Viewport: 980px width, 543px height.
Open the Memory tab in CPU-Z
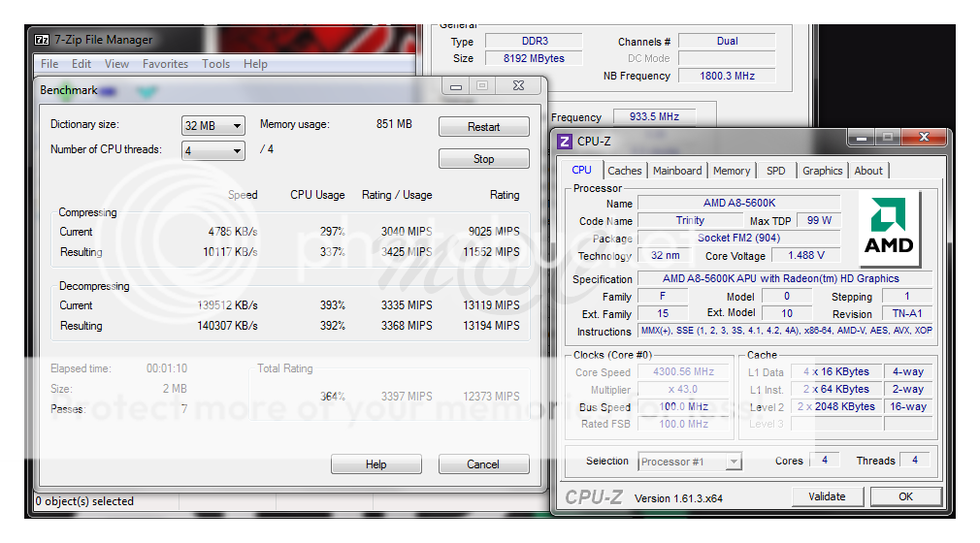coord(732,171)
